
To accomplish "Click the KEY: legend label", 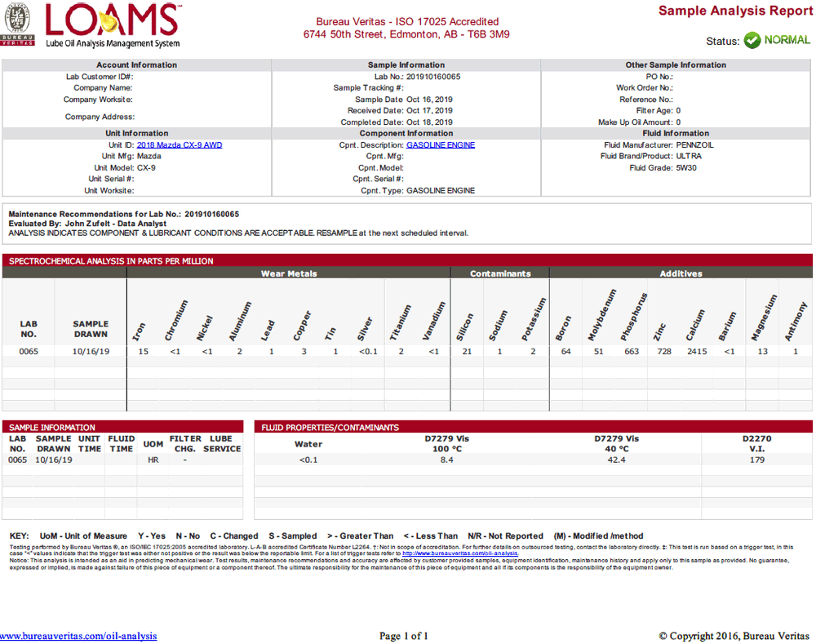I will point(19,535).
